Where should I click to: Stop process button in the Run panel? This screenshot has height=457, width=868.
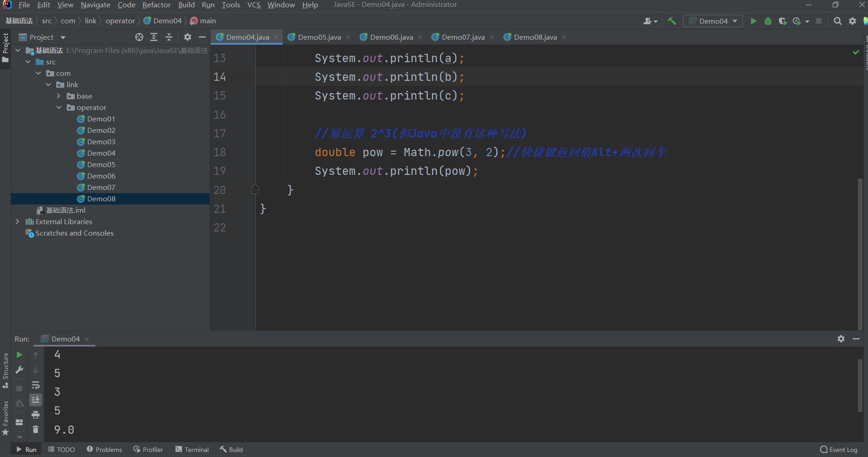(19, 388)
